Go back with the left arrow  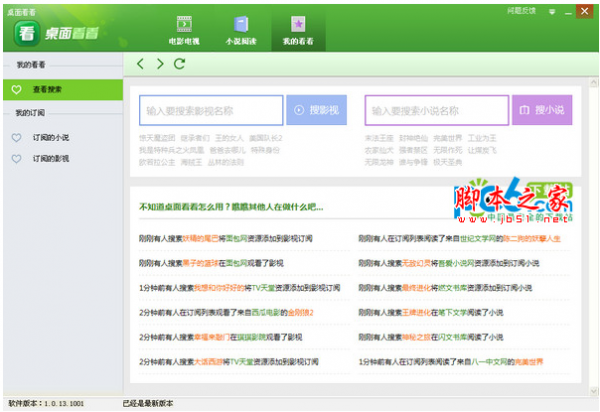[x=140, y=64]
